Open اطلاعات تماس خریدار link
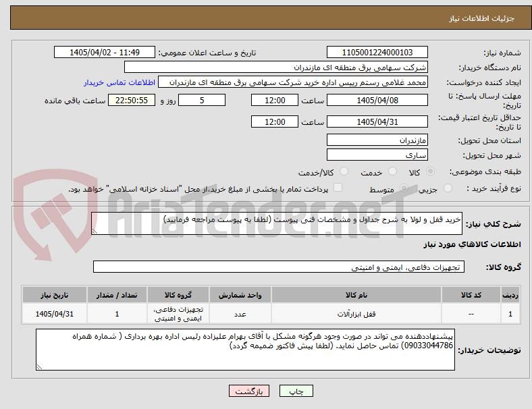The image size is (532, 409). pyautogui.click(x=119, y=82)
